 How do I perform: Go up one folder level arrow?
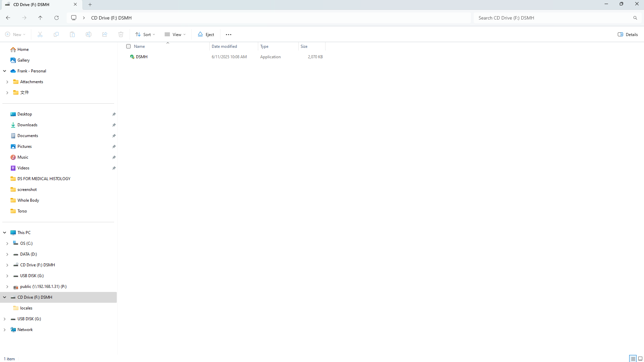click(40, 18)
